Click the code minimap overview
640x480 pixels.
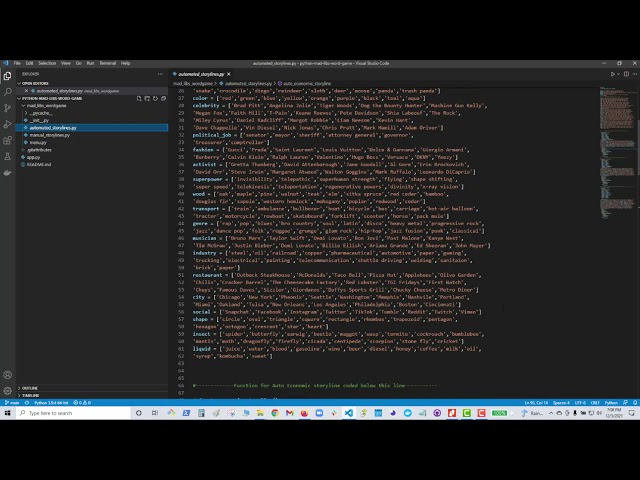[618, 153]
